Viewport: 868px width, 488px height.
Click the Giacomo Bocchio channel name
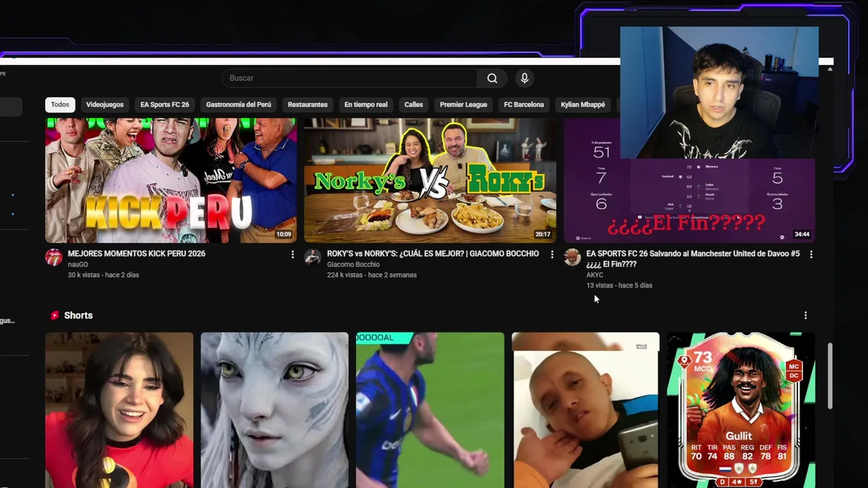(x=353, y=264)
